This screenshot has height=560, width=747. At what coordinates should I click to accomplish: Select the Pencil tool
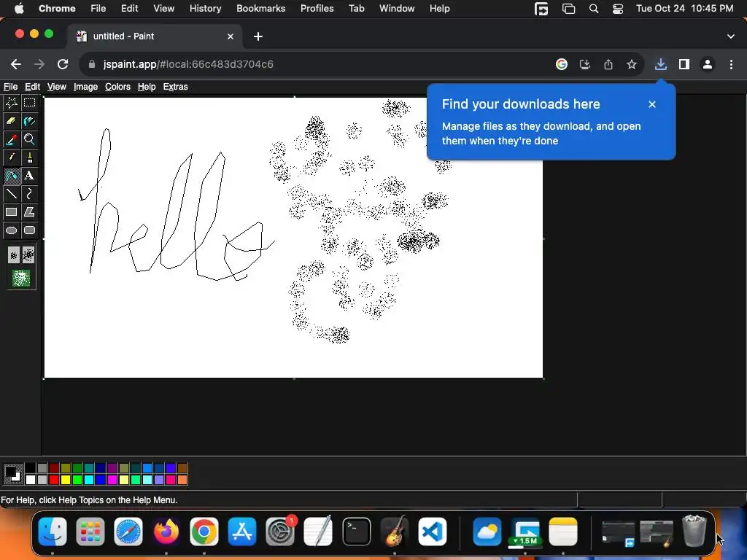pyautogui.click(x=12, y=157)
